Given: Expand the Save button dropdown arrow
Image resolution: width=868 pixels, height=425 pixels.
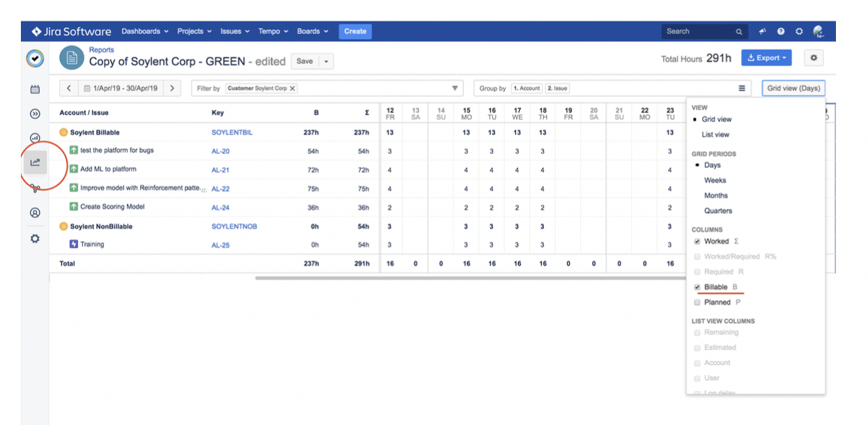Looking at the screenshot, I should [326, 61].
